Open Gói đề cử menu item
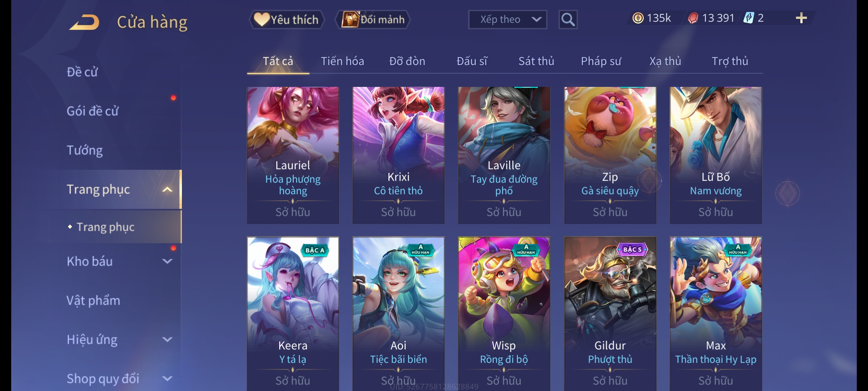 (x=93, y=111)
